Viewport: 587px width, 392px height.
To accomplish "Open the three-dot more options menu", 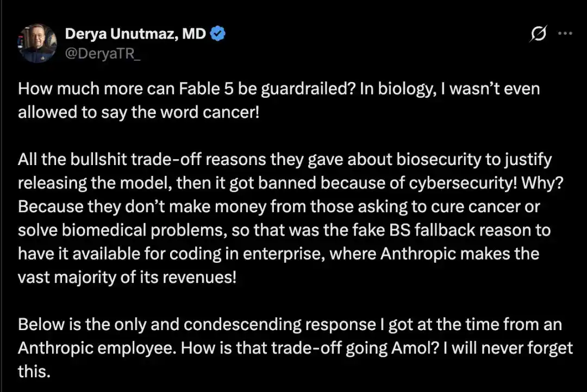I will pyautogui.click(x=565, y=33).
